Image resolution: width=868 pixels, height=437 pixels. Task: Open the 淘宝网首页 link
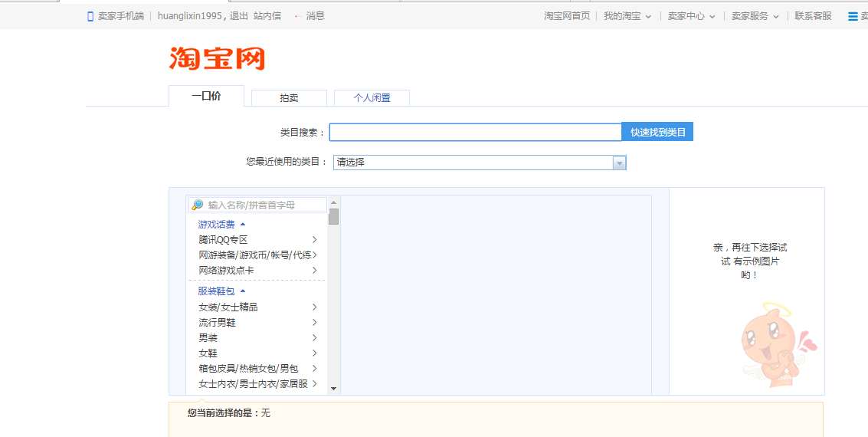tap(567, 16)
